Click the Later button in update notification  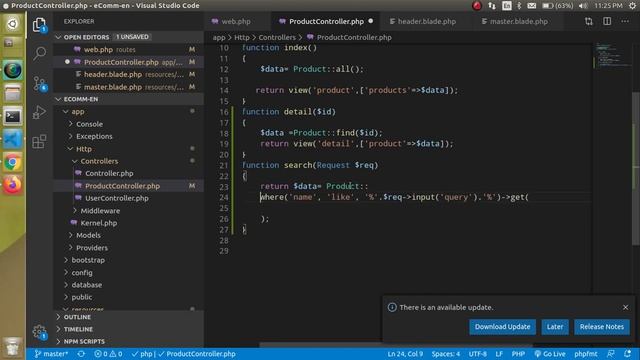[555, 327]
